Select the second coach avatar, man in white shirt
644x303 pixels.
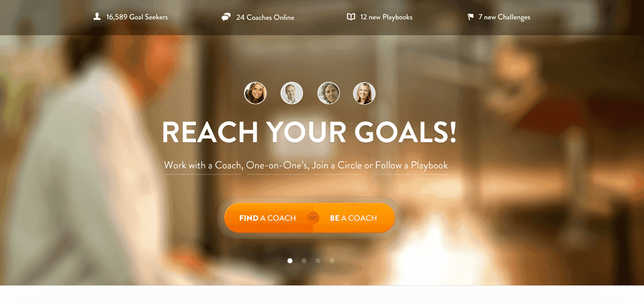click(x=292, y=93)
